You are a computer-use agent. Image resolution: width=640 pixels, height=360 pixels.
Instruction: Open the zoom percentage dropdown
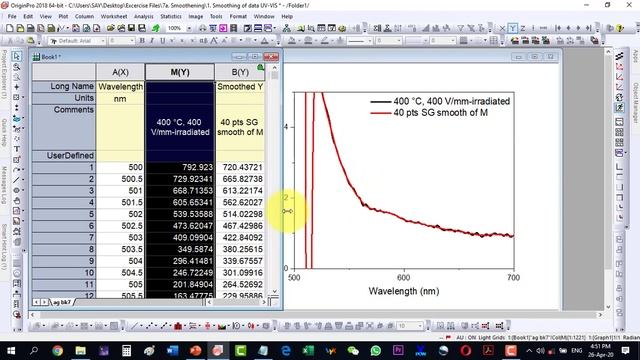[x=189, y=28]
